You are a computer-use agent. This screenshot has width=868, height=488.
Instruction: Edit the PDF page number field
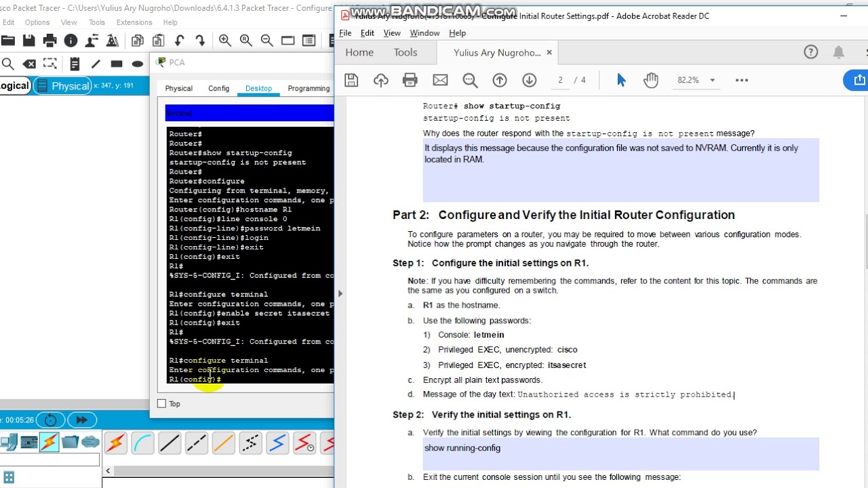(560, 80)
